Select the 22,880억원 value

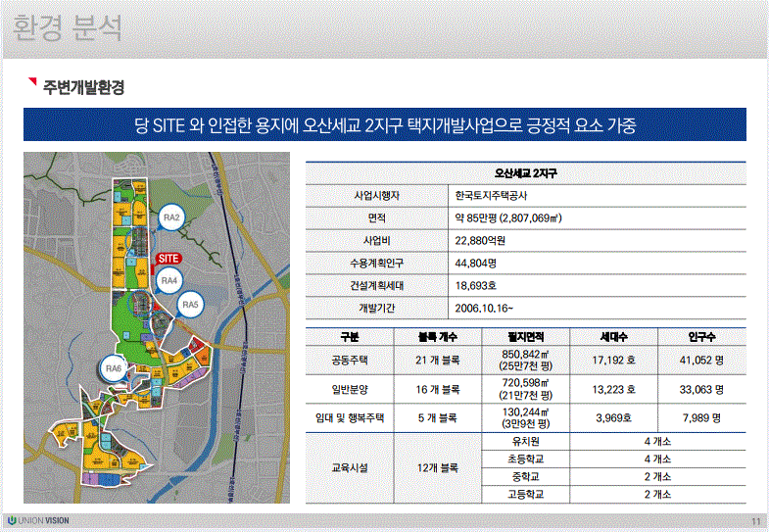click(480, 241)
